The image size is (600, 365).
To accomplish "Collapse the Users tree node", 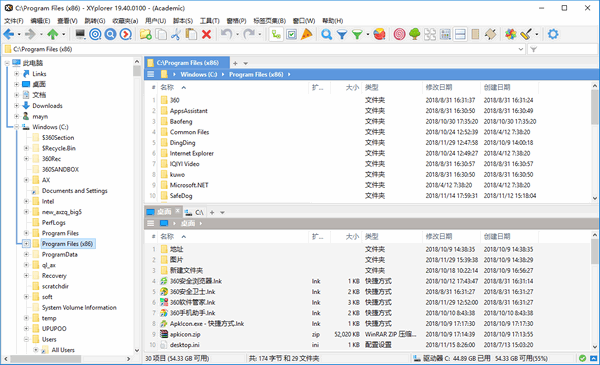I will [x=26, y=339].
